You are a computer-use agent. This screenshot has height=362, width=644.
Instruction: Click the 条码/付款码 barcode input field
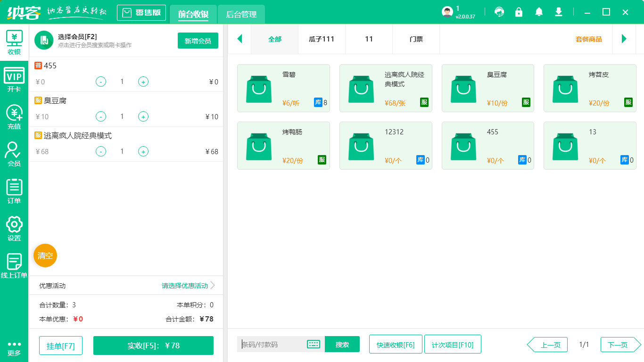tap(273, 344)
